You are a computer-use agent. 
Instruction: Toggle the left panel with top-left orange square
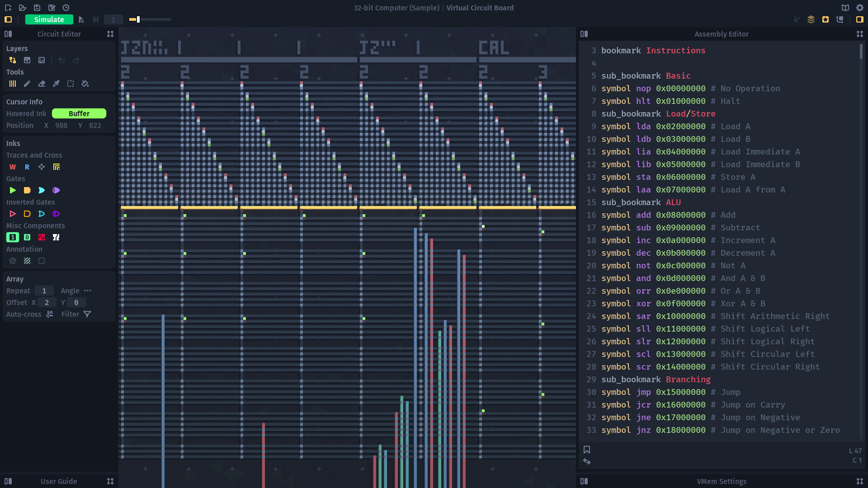8,19
